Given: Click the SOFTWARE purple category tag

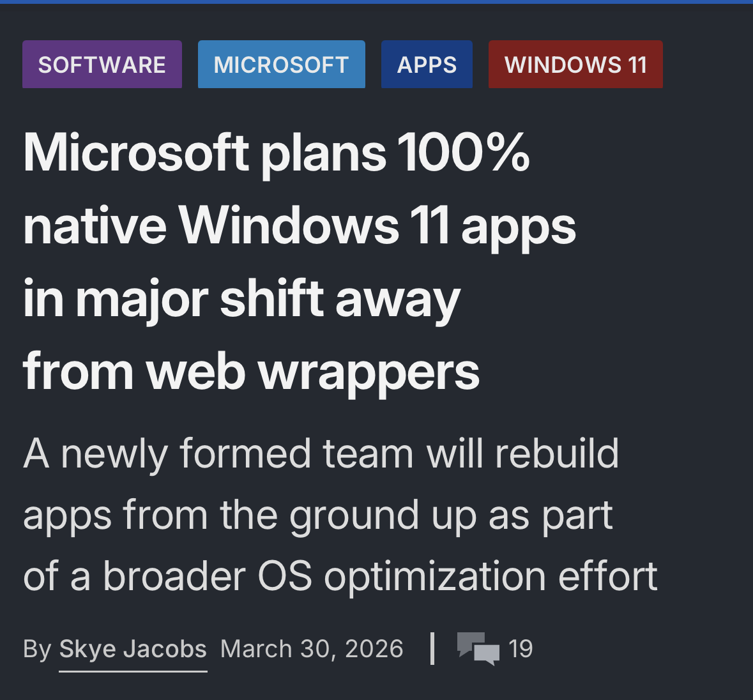Looking at the screenshot, I should (102, 65).
